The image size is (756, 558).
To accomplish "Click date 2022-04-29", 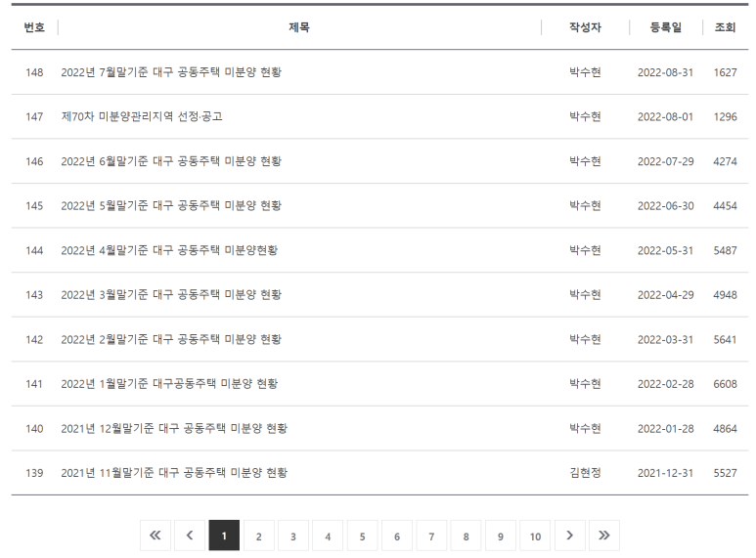I will coord(666,295).
